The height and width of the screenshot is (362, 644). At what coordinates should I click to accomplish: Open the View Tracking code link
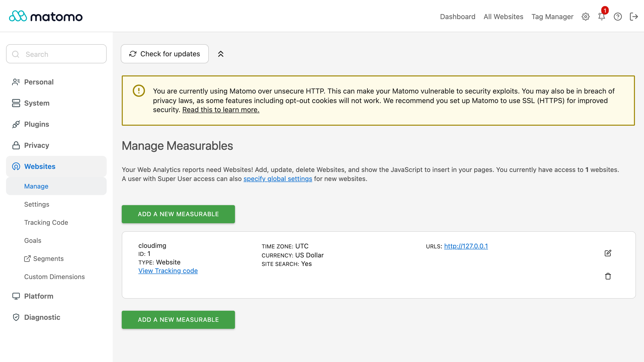pos(168,271)
